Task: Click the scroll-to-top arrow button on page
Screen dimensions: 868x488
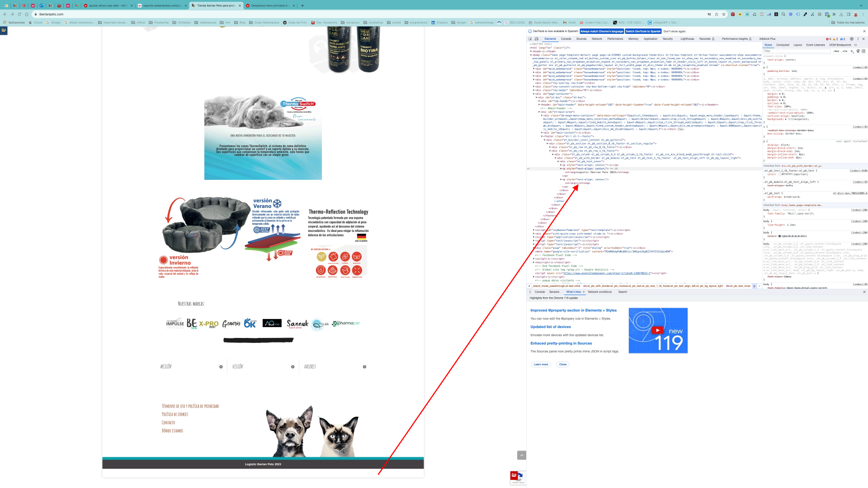Action: coord(522,455)
